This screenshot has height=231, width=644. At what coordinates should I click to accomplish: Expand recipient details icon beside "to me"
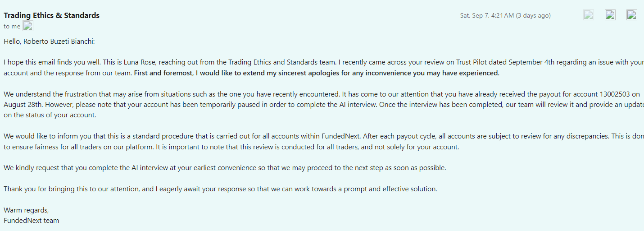[28, 26]
